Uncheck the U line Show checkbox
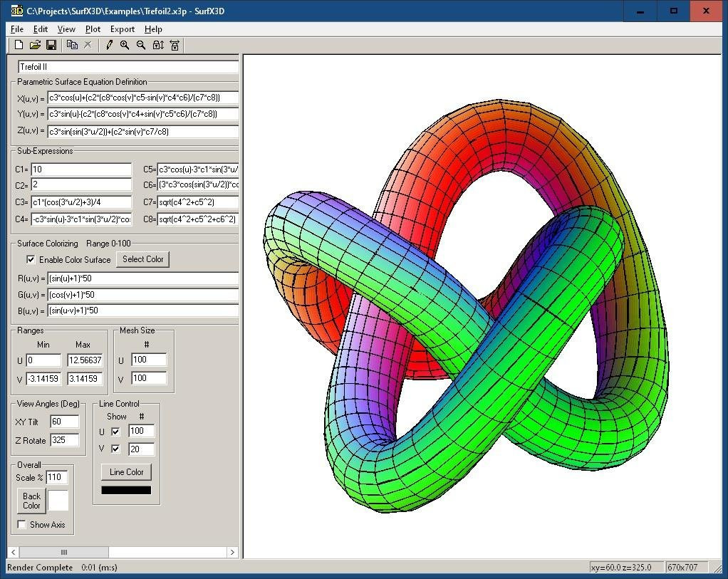Screen dimensions: 728x579 pos(115,432)
